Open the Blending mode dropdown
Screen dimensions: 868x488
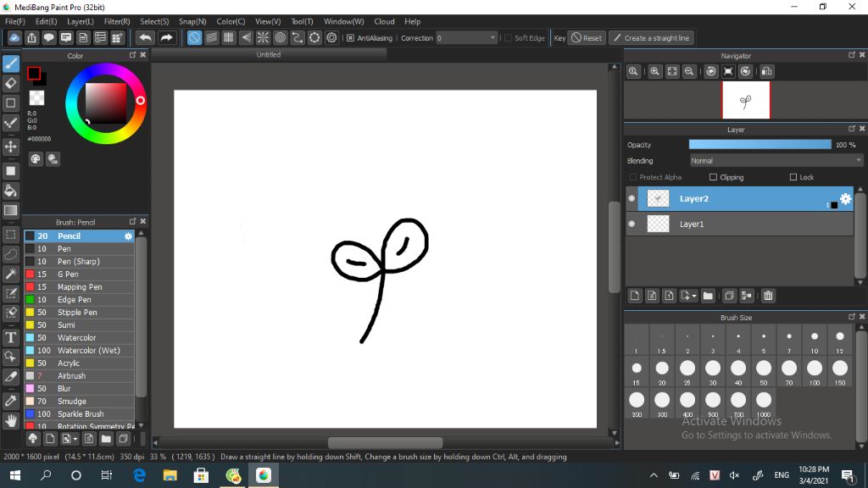776,161
